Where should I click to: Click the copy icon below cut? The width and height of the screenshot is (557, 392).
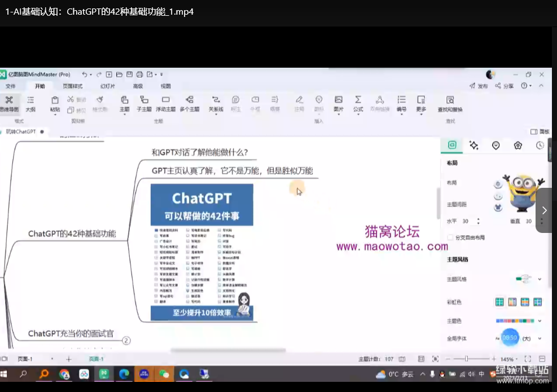[x=71, y=110]
